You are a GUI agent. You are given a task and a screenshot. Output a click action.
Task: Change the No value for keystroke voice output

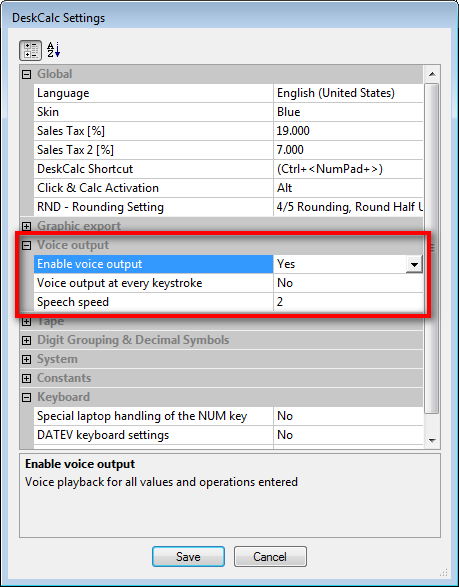[349, 283]
